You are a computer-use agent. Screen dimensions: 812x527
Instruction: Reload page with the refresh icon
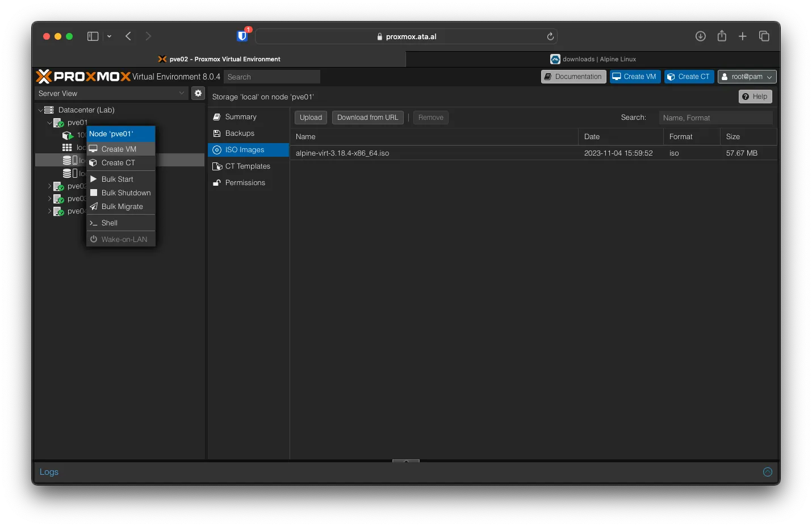[550, 36]
